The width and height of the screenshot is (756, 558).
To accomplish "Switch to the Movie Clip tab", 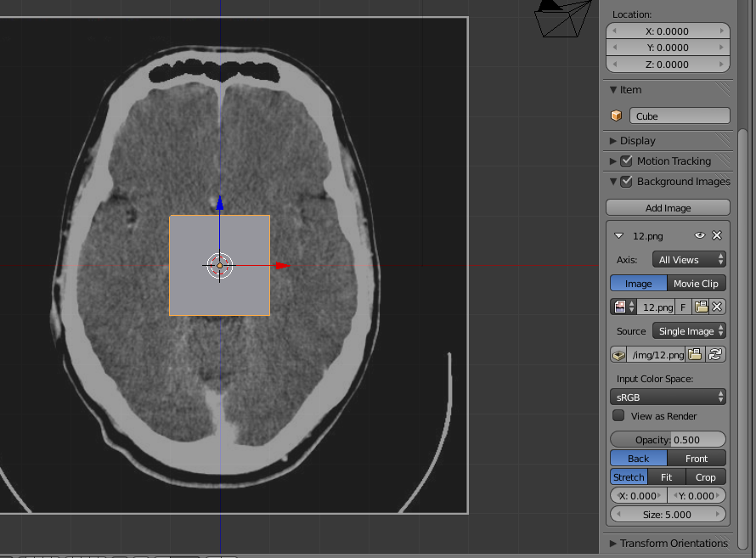I will (x=696, y=283).
